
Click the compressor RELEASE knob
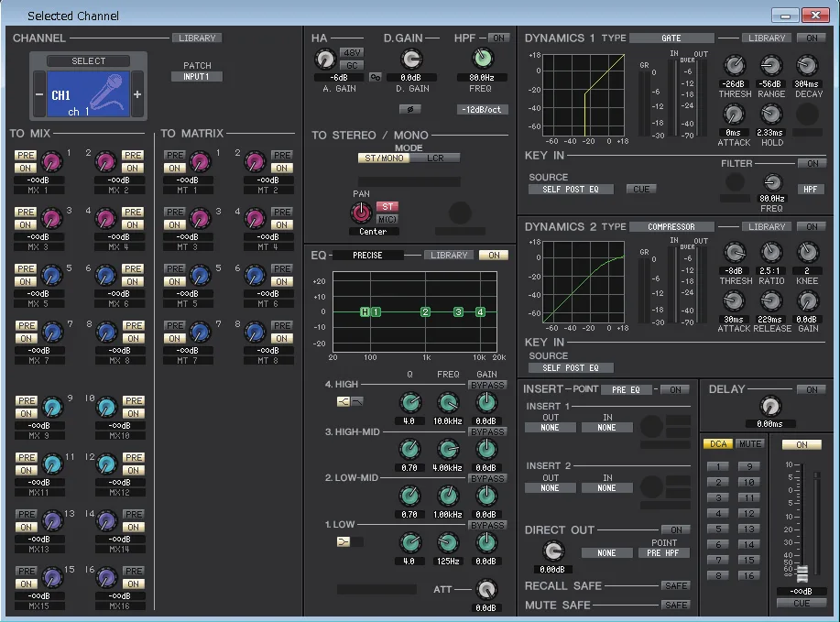pos(771,301)
